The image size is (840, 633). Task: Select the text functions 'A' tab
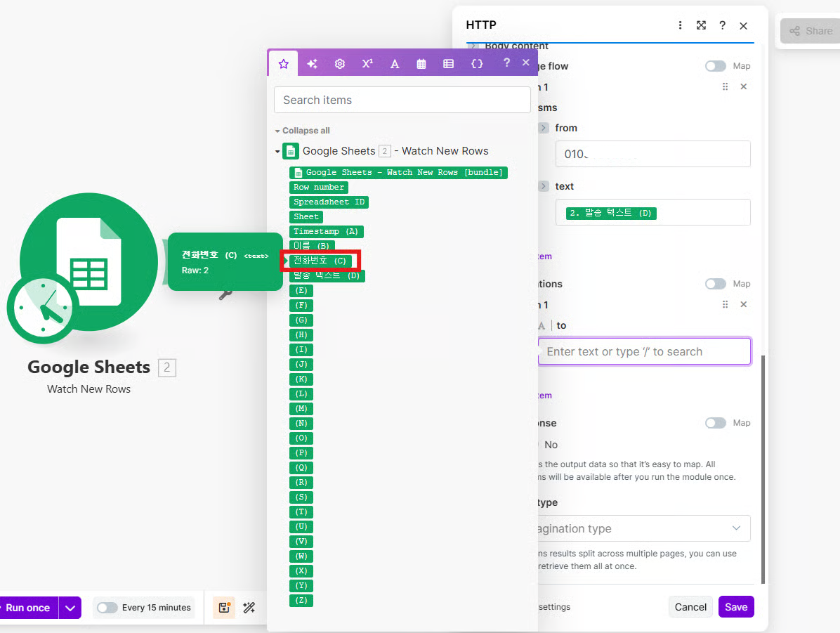pyautogui.click(x=395, y=64)
